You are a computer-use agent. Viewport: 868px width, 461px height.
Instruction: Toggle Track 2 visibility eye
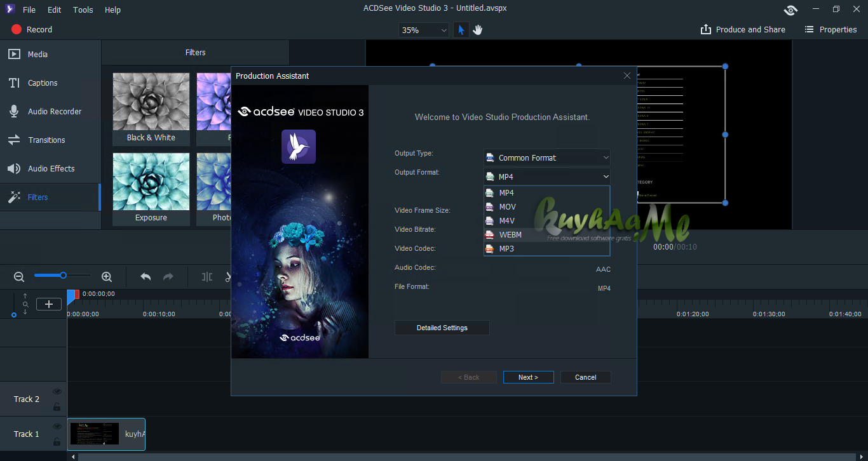click(x=57, y=392)
